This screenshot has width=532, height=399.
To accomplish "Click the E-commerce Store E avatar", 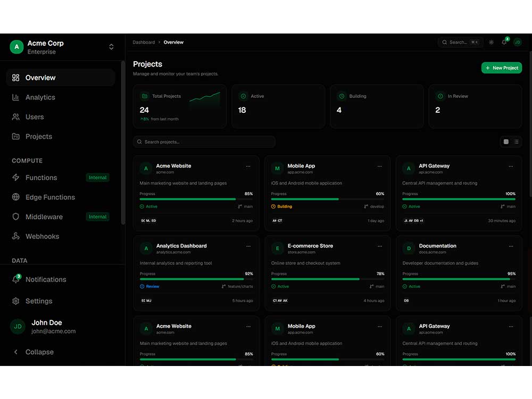I will click(x=278, y=248).
